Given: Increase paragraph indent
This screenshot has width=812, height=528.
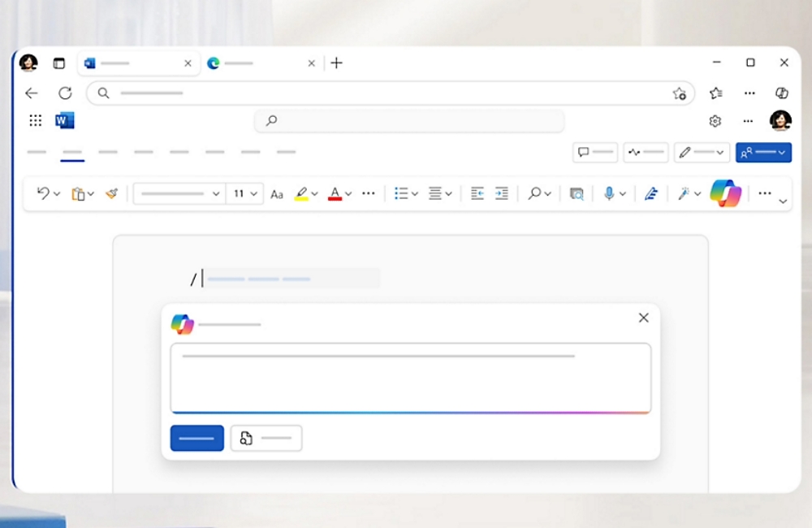Looking at the screenshot, I should click(x=502, y=193).
